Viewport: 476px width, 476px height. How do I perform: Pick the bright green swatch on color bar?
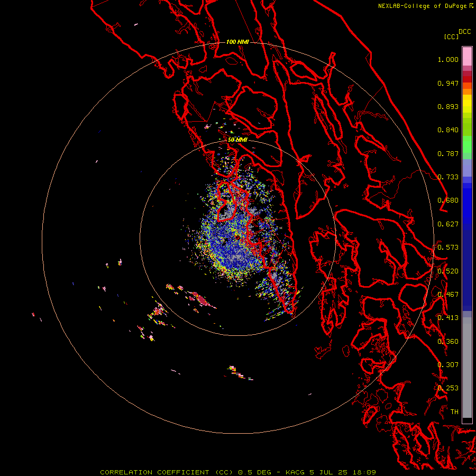(x=467, y=144)
